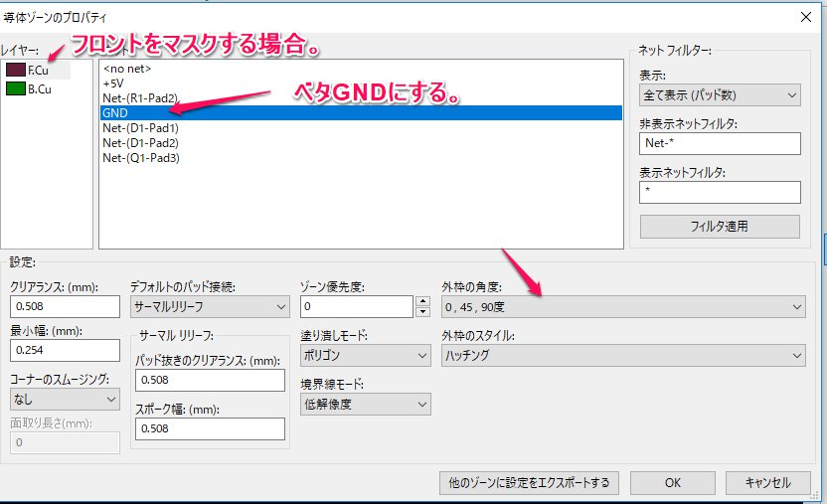The image size is (827, 504).
Task: Click 他のゾーンに設定をエクスポートする button
Action: click(530, 482)
